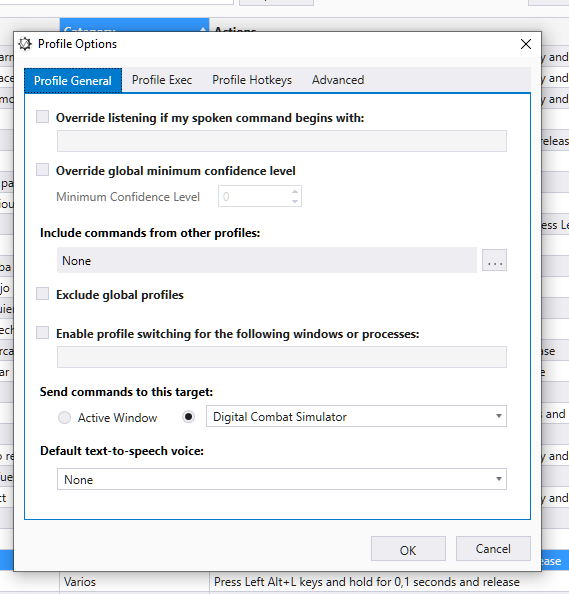Open the Profile Hotkeys tab
The width and height of the screenshot is (569, 594).
tap(252, 80)
